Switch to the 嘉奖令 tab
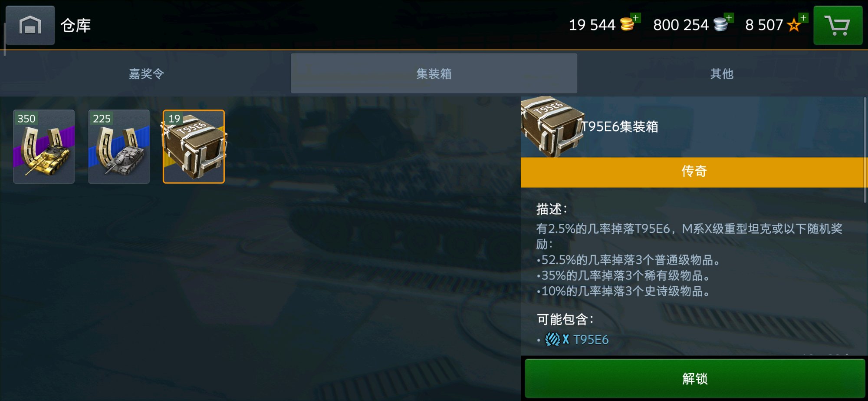868x401 pixels. tap(146, 73)
